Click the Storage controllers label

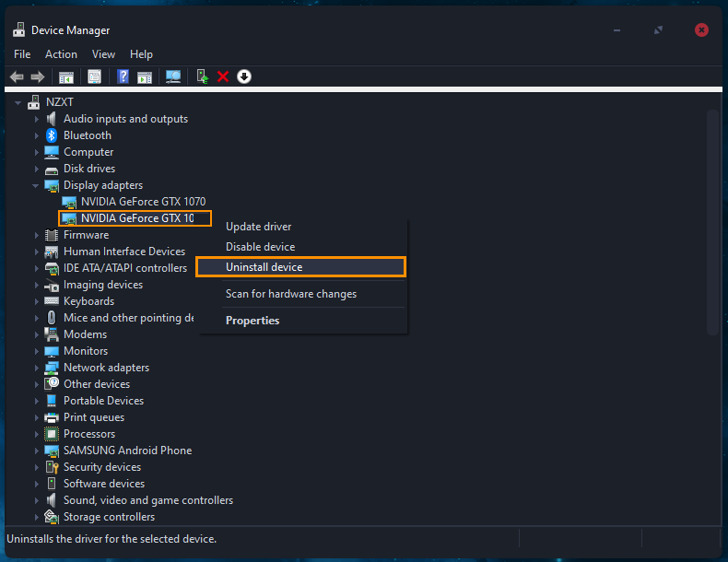(x=109, y=517)
